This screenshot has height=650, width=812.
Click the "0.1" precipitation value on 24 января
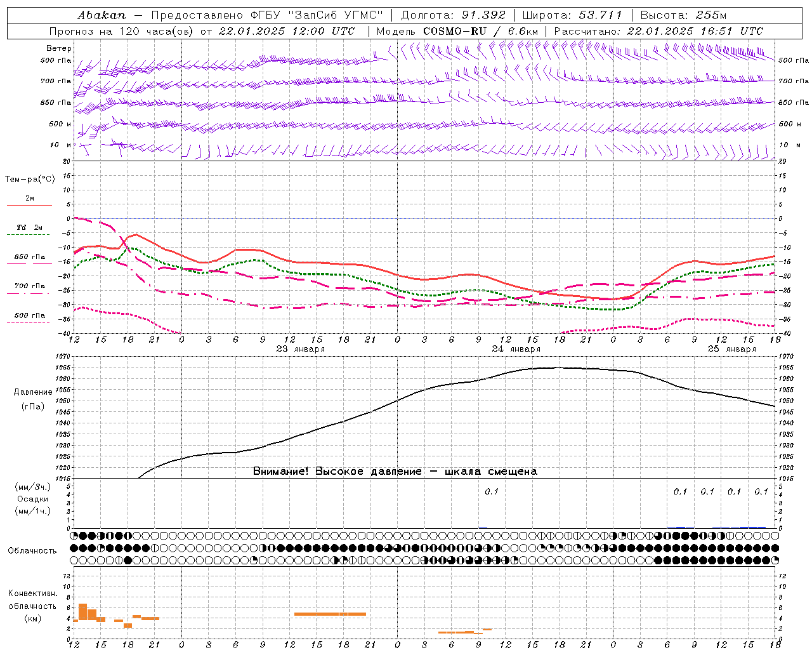pos(492,491)
